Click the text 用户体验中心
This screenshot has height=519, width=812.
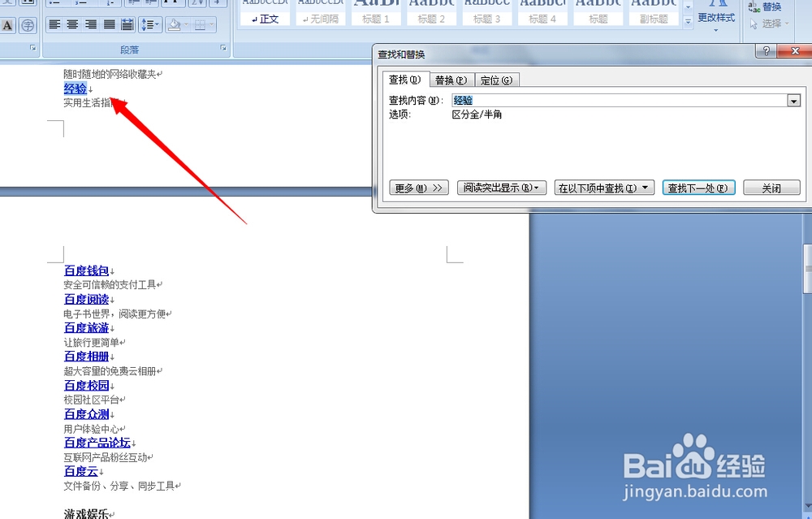click(91, 429)
